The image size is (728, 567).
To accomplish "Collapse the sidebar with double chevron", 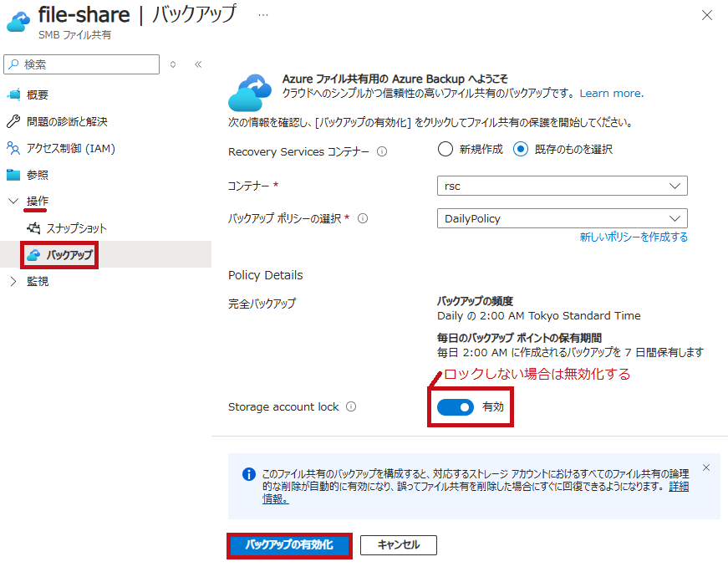I will [198, 64].
